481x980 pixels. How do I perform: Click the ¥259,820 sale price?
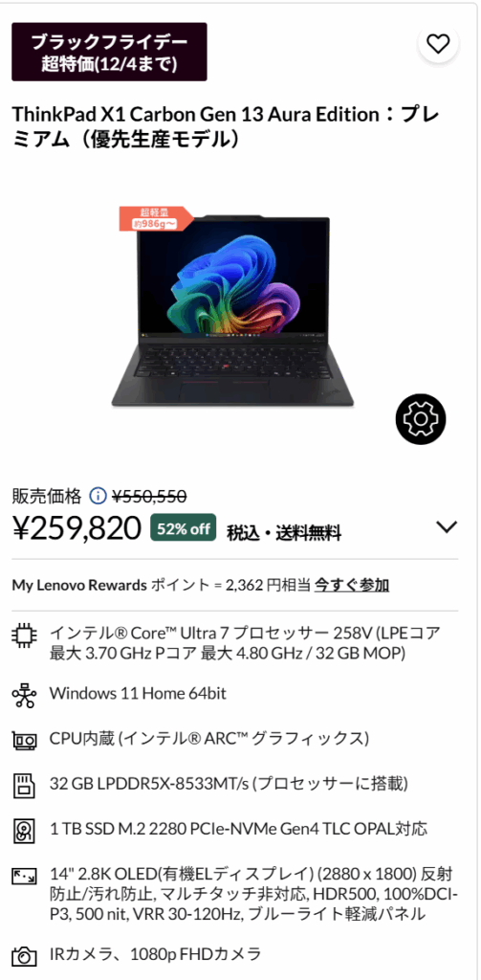pos(77,528)
